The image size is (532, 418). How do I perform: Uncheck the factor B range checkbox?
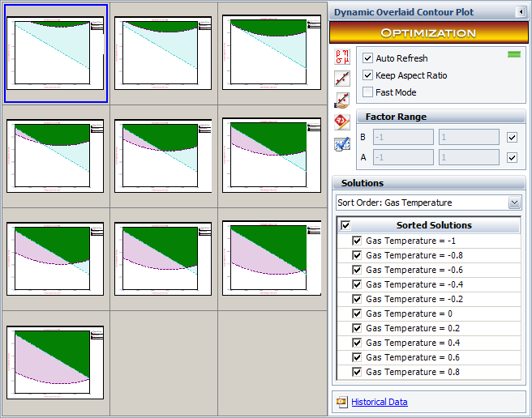(x=512, y=137)
